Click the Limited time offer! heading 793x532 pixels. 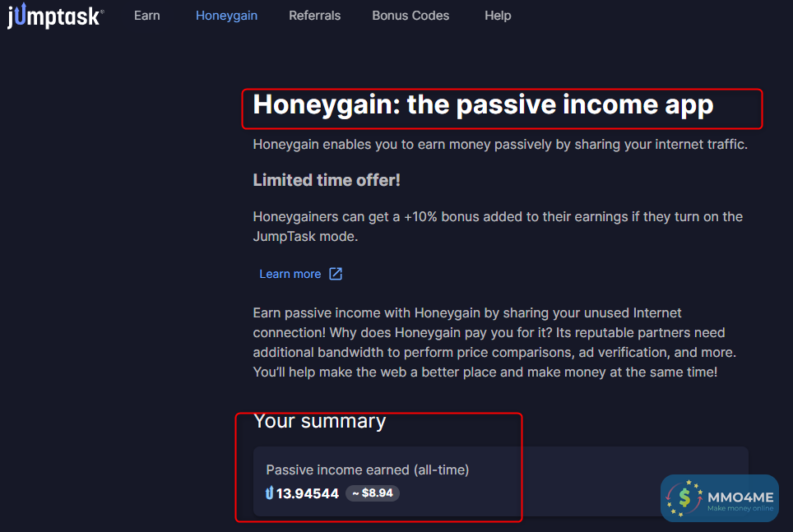click(x=327, y=180)
